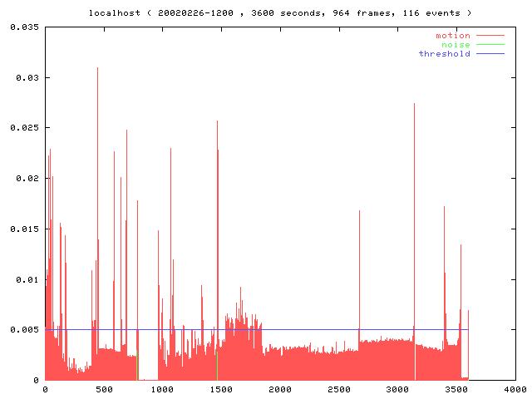Image resolution: width=532 pixels, height=399 pixels.
Task: Click the x-axis label 3500
Action: (456, 388)
